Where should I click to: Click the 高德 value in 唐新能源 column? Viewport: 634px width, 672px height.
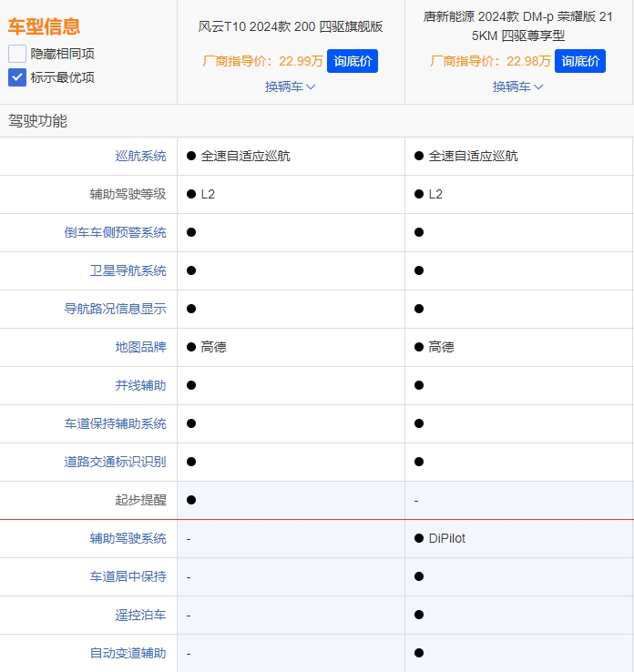coord(441,347)
